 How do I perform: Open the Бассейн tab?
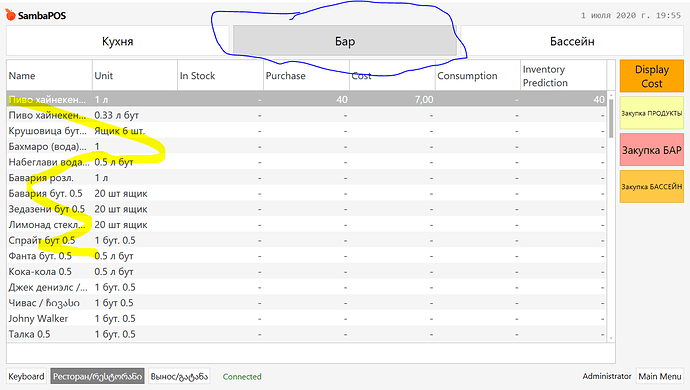click(x=572, y=41)
